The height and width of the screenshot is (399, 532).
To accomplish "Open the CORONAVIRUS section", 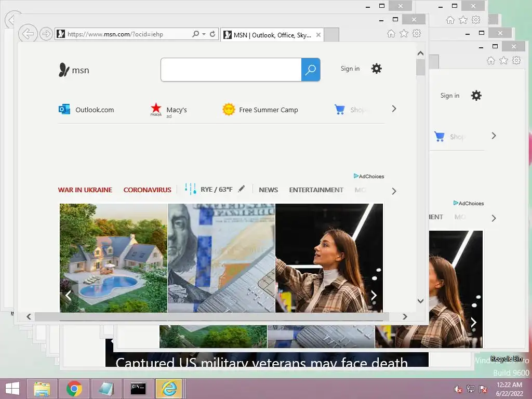I will pos(147,190).
